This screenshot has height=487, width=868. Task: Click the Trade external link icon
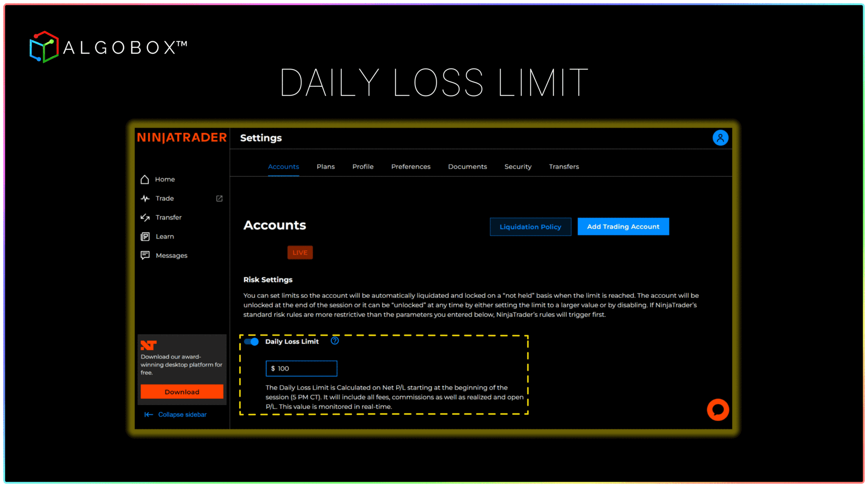tap(219, 199)
